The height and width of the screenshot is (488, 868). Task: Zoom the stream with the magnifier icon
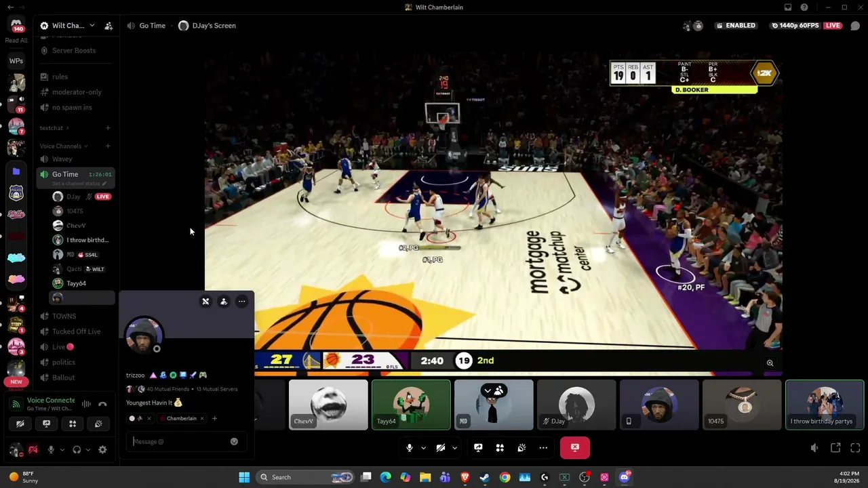(770, 363)
